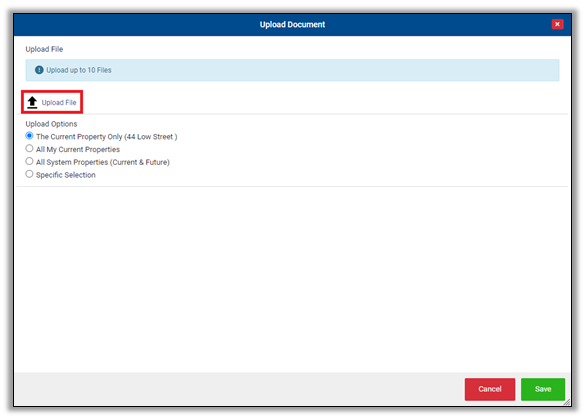Viewport: 586px width, 420px height.
Task: Click the 'Upload up to 10 Files' notice text
Action: pyautogui.click(x=79, y=70)
